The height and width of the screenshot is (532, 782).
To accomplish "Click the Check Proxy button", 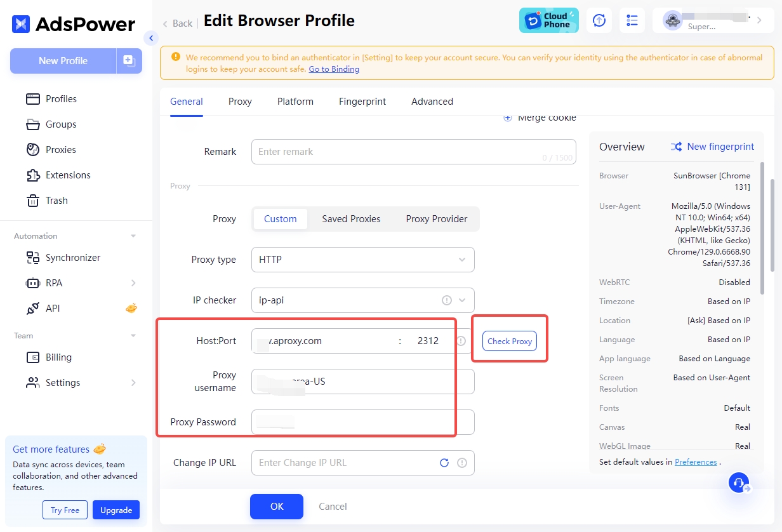I will point(510,341).
